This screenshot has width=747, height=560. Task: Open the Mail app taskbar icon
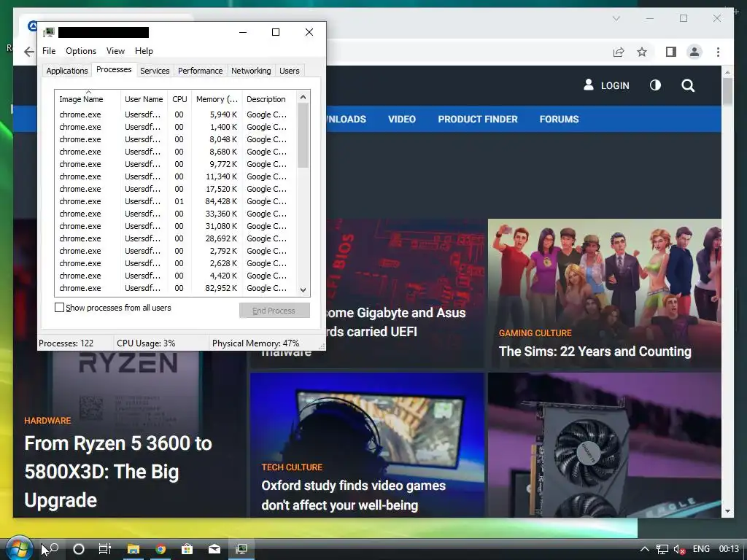point(214,549)
